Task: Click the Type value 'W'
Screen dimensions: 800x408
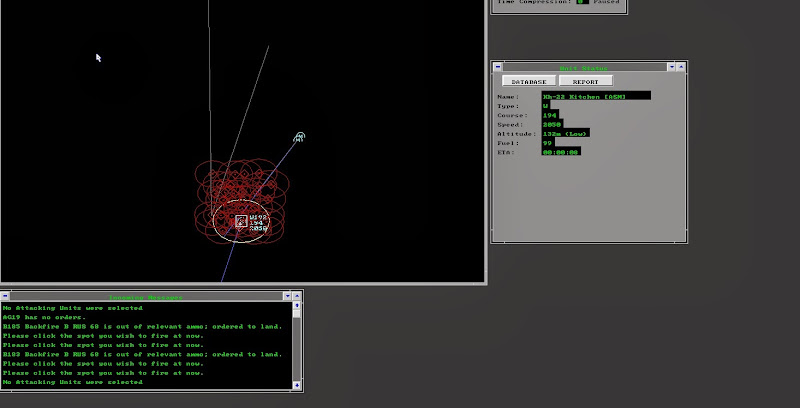Action: pos(545,106)
